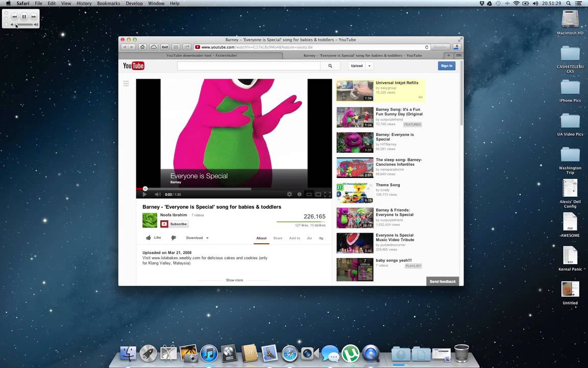This screenshot has height=368, width=588.
Task: Open iCloud Tabs in Safari toolbar
Action: (153, 47)
